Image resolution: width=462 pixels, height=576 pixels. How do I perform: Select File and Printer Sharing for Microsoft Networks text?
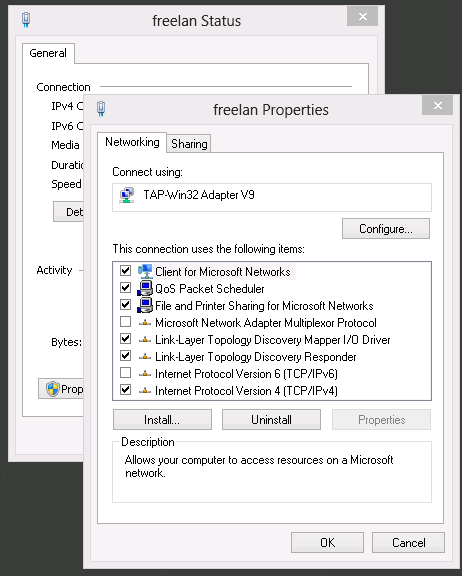tap(264, 306)
